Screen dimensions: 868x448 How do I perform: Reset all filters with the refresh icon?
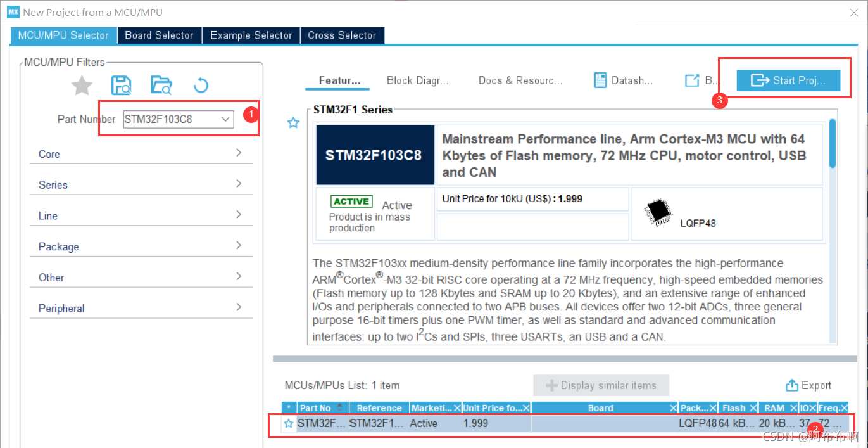[x=200, y=85]
